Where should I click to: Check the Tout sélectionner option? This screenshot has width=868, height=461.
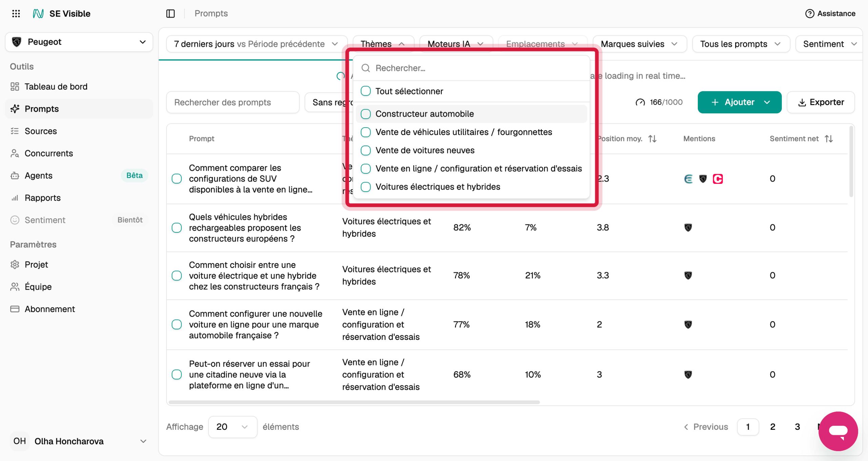(366, 91)
